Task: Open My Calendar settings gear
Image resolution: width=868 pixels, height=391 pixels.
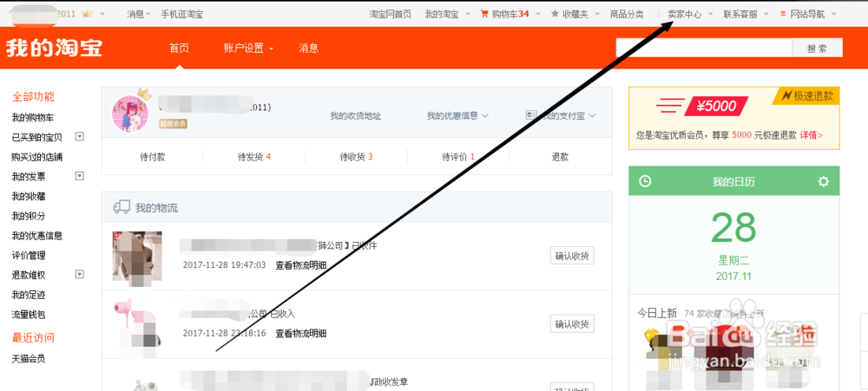Action: pos(824,181)
